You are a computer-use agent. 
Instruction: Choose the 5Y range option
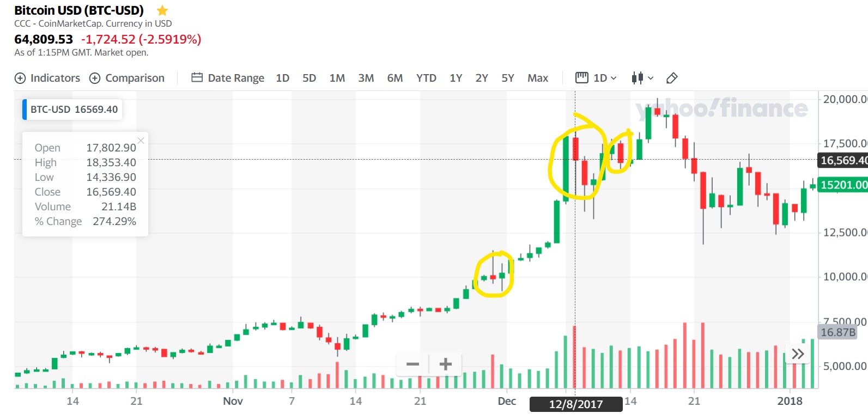507,78
